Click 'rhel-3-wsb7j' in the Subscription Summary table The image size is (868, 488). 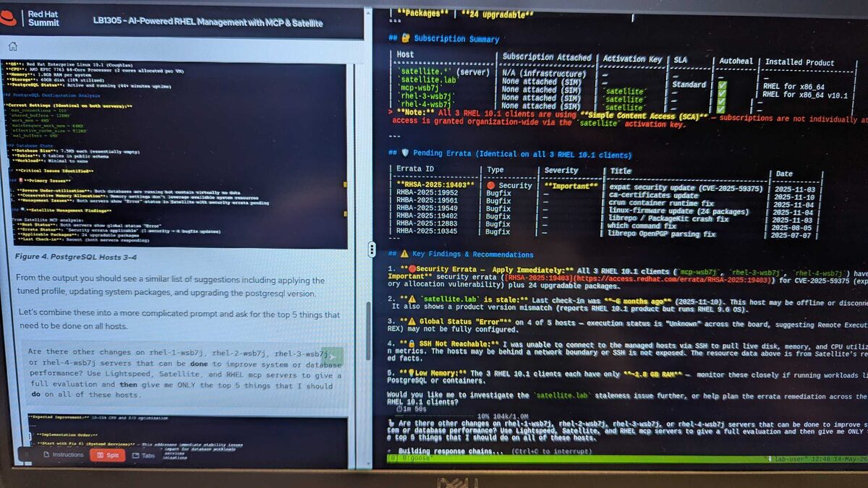(x=426, y=97)
